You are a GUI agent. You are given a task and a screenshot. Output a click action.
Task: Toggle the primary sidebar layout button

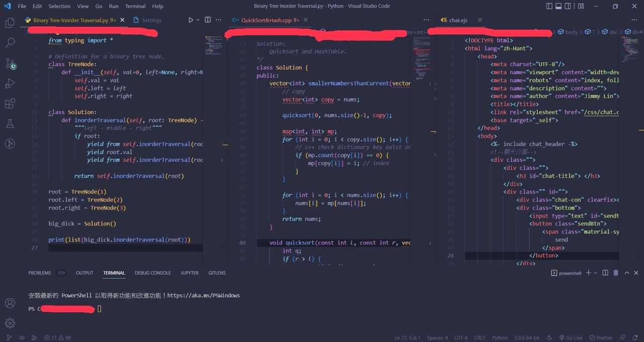tap(549, 6)
